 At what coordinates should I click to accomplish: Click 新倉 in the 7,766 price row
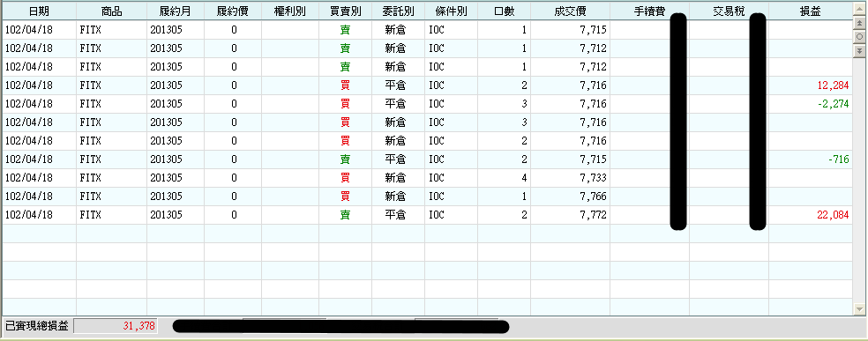tap(395, 196)
